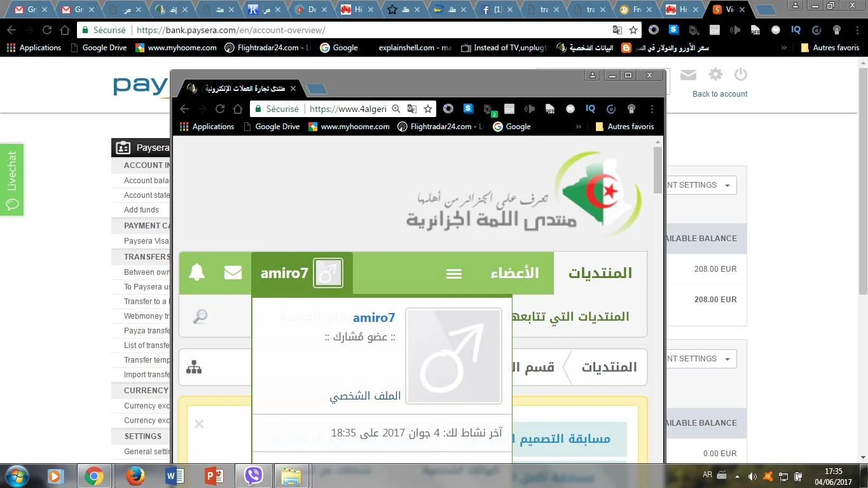Image resolution: width=868 pixels, height=488 pixels.
Task: Open the الملف الشخصي profile link
Action: (x=365, y=396)
